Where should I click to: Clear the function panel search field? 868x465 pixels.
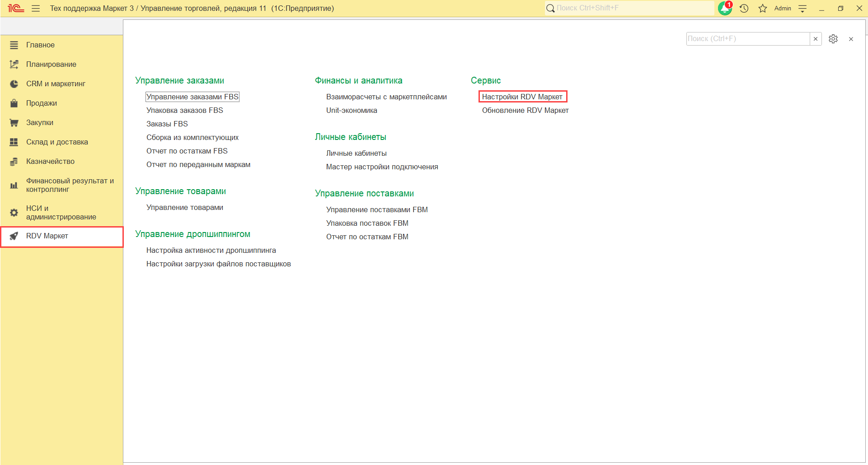(816, 39)
